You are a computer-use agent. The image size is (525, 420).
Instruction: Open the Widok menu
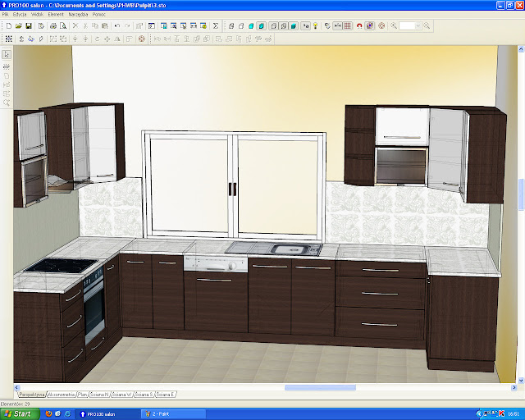[37, 15]
